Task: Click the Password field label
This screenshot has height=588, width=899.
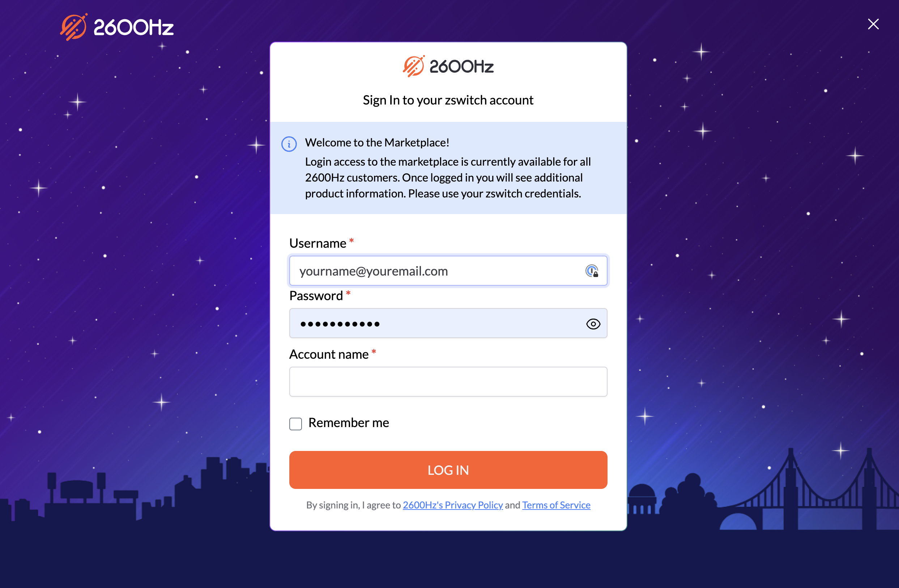Action: (x=316, y=295)
